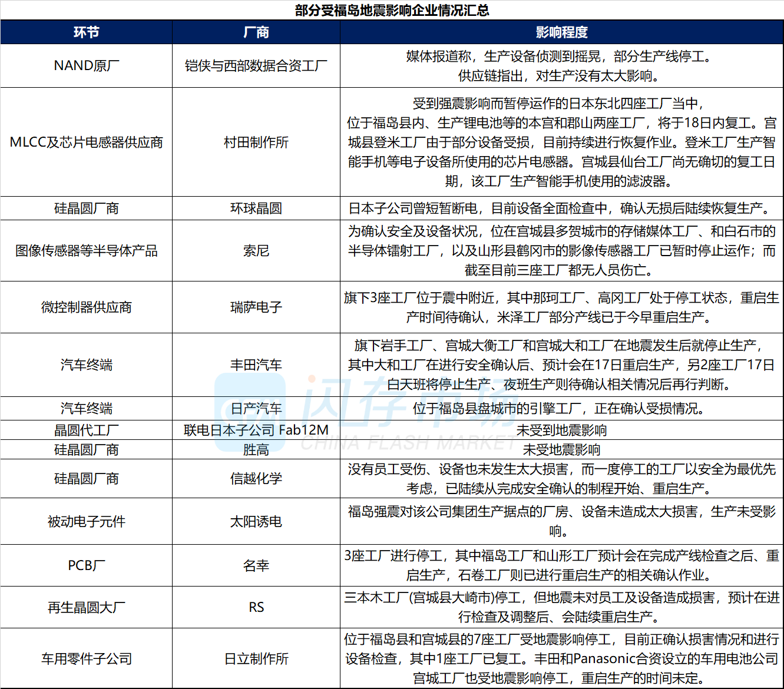Viewport: 784px width, 689px height.
Task: Select the 村田制作所 cell
Action: [256, 142]
